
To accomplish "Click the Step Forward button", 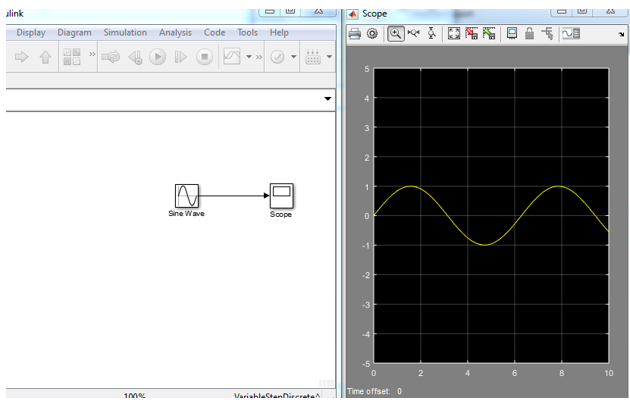I will (180, 58).
